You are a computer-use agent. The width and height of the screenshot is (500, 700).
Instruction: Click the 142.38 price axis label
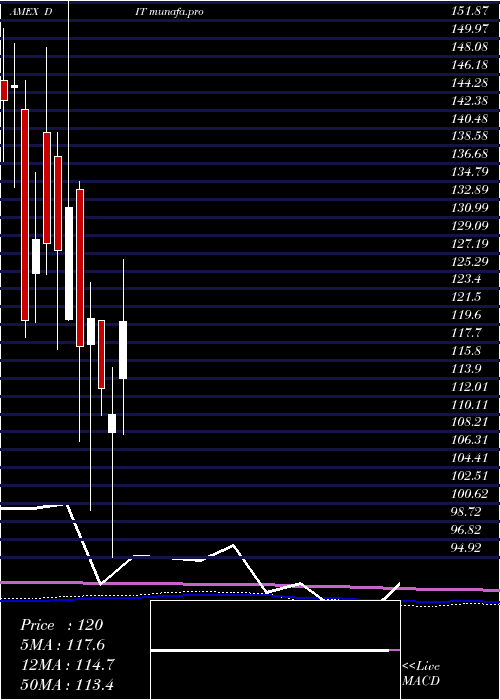pos(472,101)
